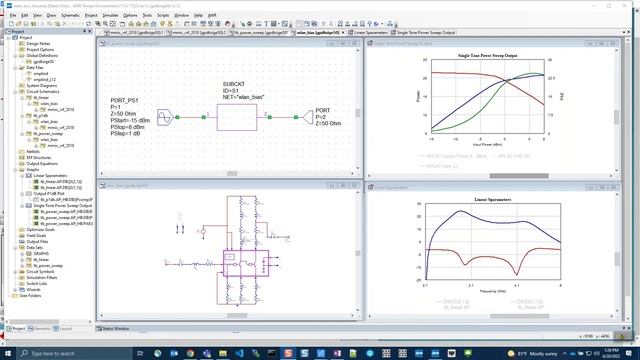Click the Windows Start button

pyautogui.click(x=8, y=353)
